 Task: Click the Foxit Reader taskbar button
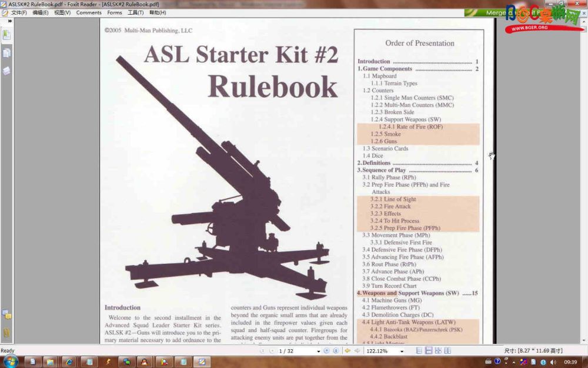click(x=202, y=362)
